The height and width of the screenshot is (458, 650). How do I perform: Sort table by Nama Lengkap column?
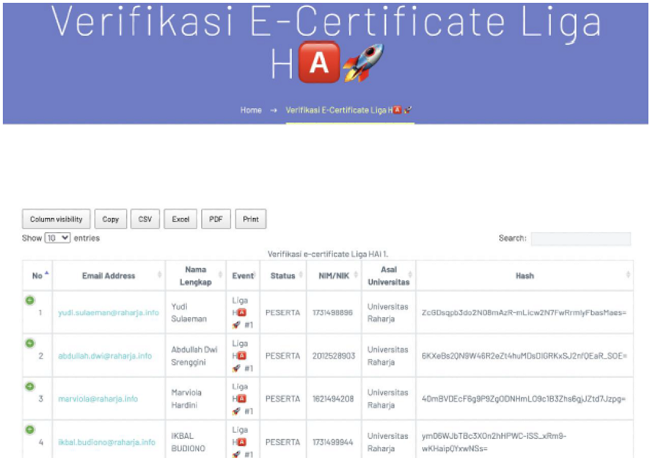pos(195,275)
